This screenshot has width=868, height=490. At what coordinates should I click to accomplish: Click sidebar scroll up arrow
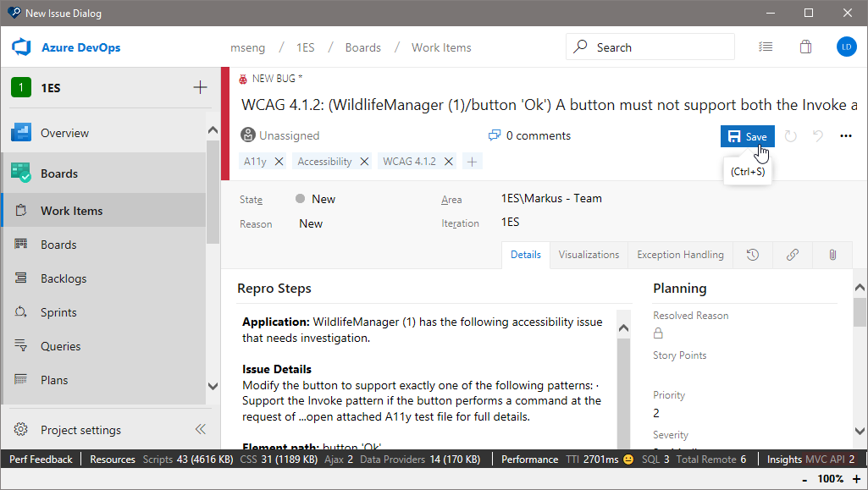pos(213,129)
